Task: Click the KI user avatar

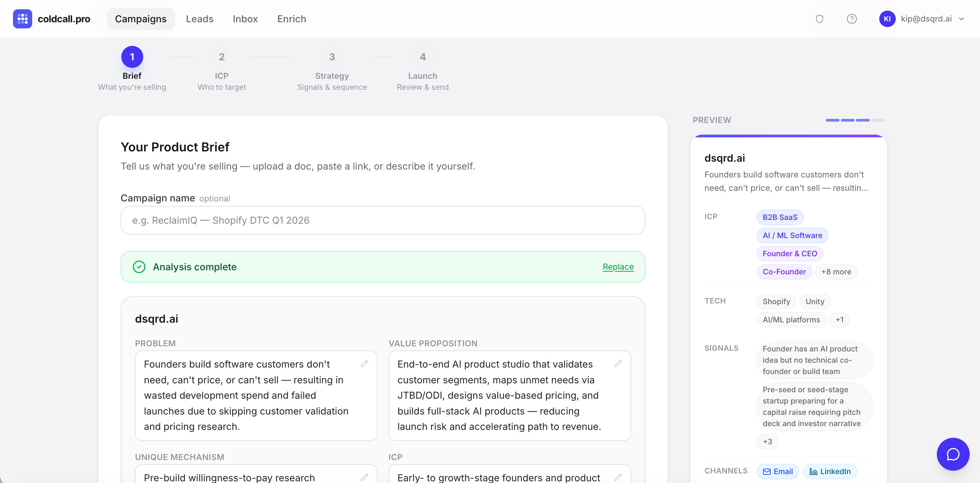Action: pos(887,18)
